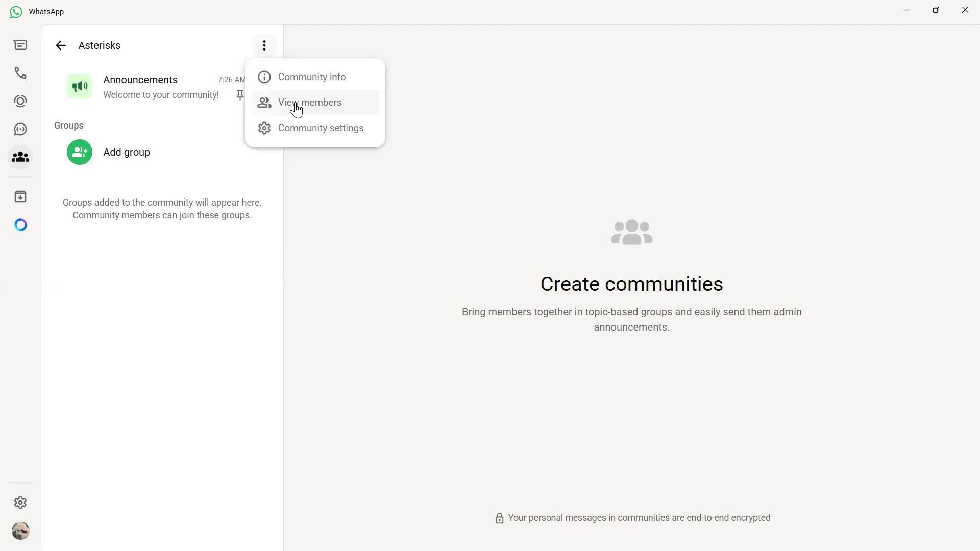Viewport: 980px width, 551px height.
Task: Choose Community info from the menu
Action: tap(311, 77)
